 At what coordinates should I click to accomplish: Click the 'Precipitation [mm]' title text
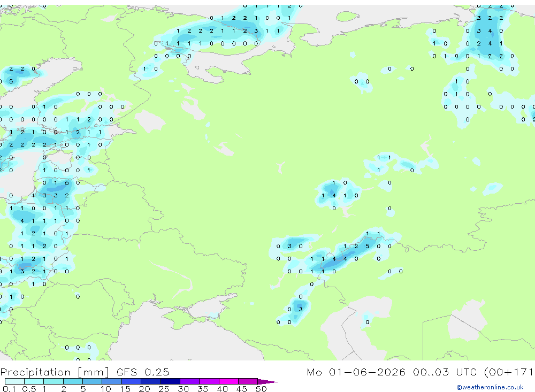(55, 372)
